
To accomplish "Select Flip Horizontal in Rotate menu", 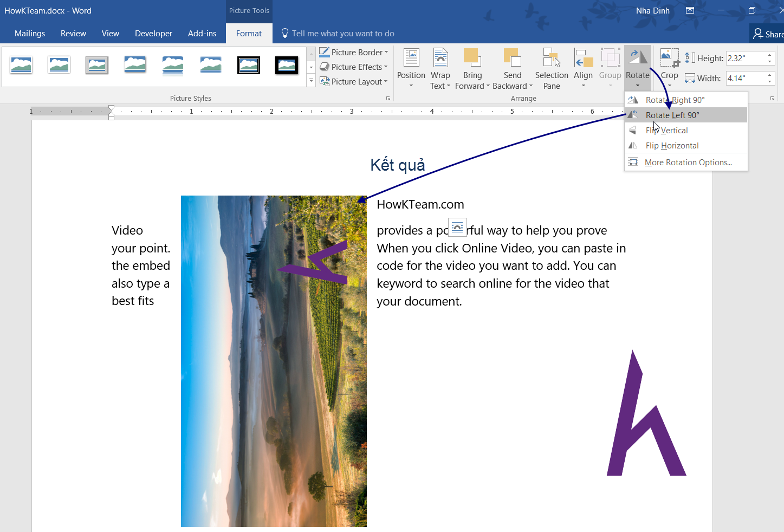I will click(686, 145).
